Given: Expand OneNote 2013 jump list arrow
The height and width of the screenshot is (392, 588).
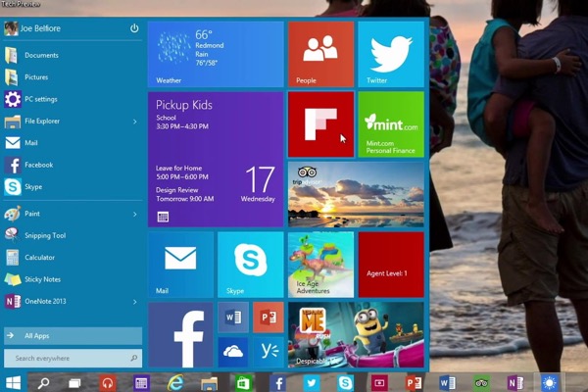Looking at the screenshot, I should click(134, 302).
